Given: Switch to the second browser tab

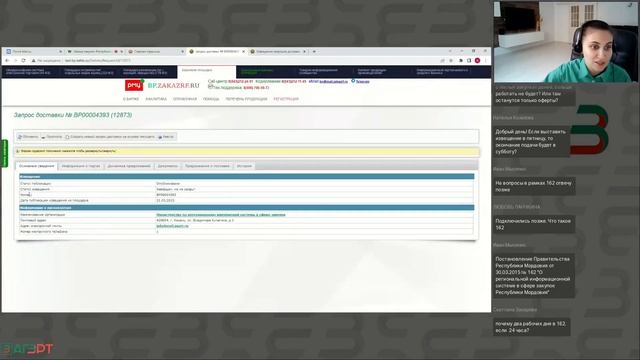Looking at the screenshot, I should (x=95, y=52).
